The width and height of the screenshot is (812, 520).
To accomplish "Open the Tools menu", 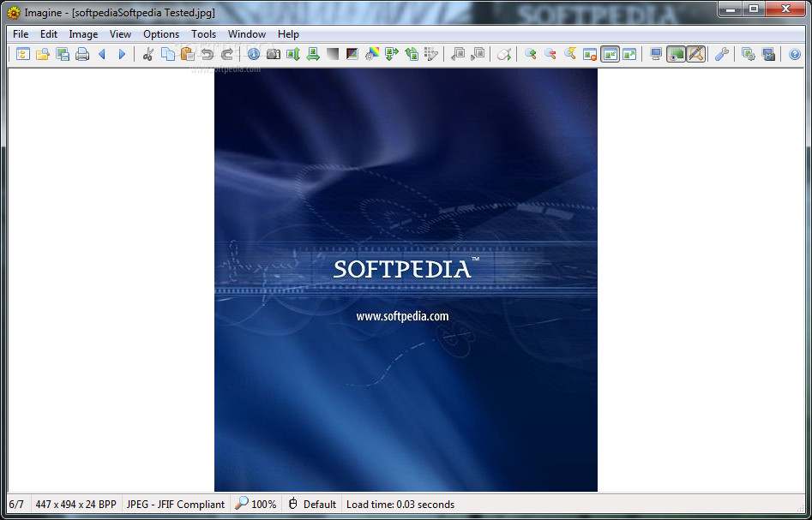I will point(203,34).
